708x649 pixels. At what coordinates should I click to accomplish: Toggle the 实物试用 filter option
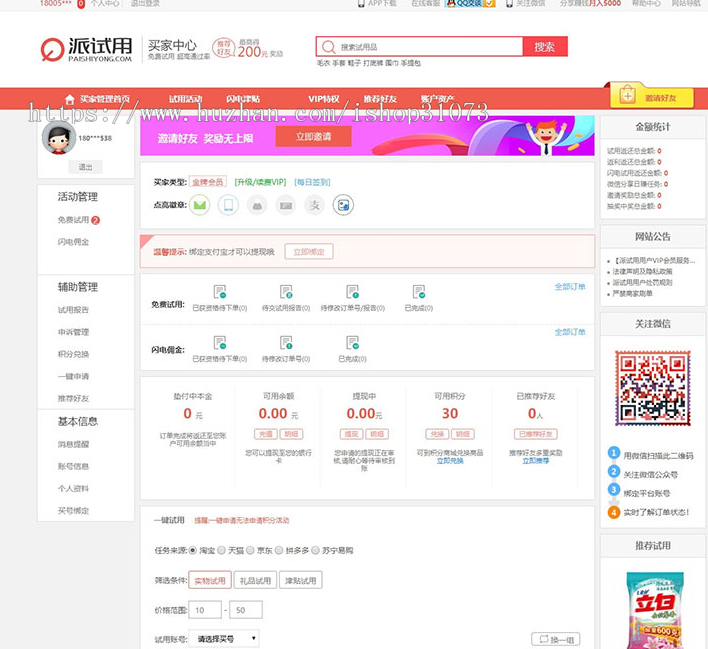pyautogui.click(x=210, y=580)
